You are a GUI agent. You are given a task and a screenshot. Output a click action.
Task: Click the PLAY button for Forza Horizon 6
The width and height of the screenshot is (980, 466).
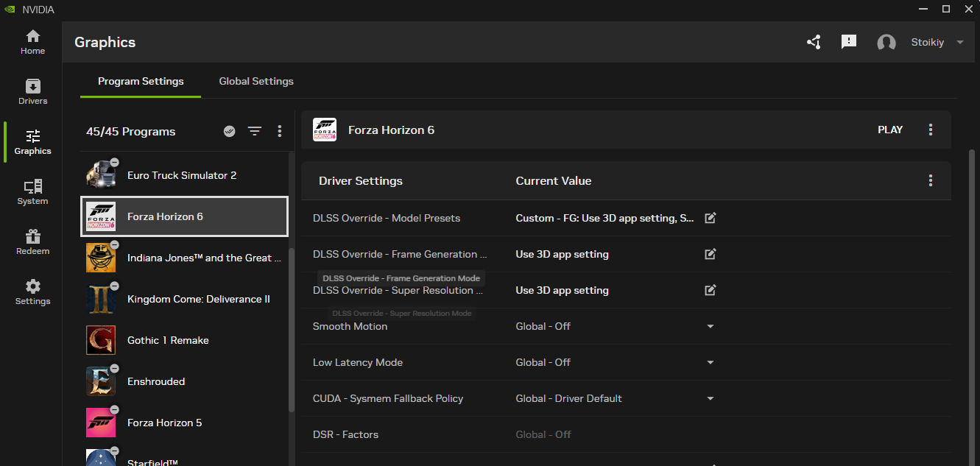(890, 130)
